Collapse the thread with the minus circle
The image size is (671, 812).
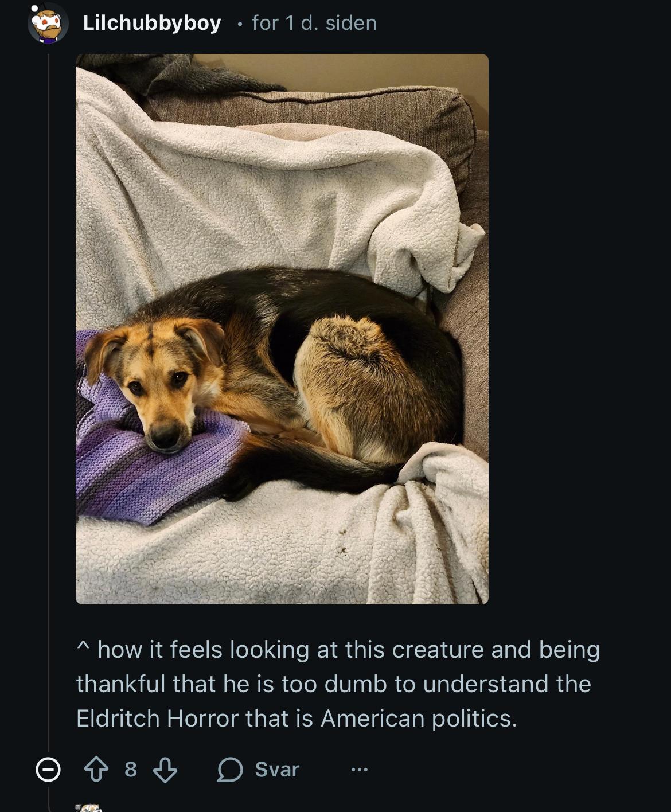pyautogui.click(x=48, y=770)
